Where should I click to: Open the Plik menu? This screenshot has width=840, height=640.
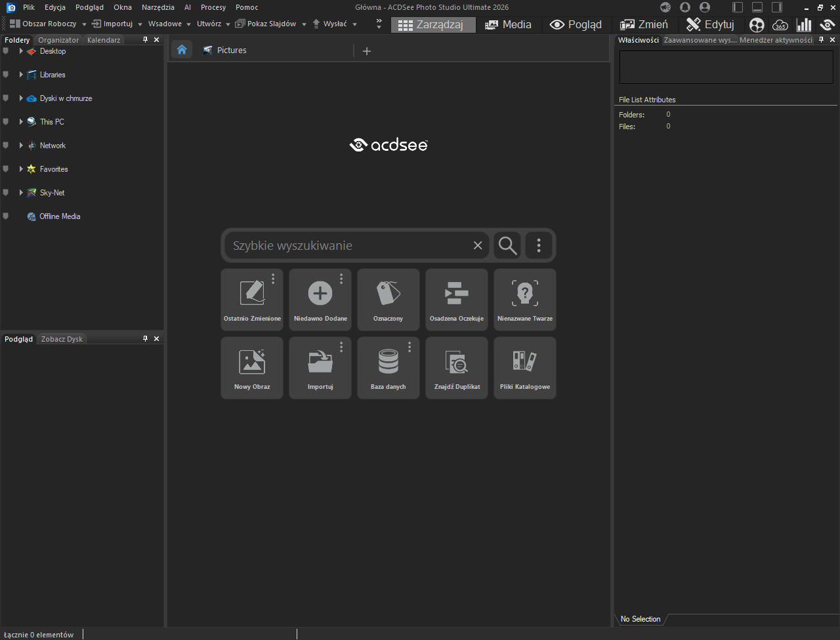(29, 7)
